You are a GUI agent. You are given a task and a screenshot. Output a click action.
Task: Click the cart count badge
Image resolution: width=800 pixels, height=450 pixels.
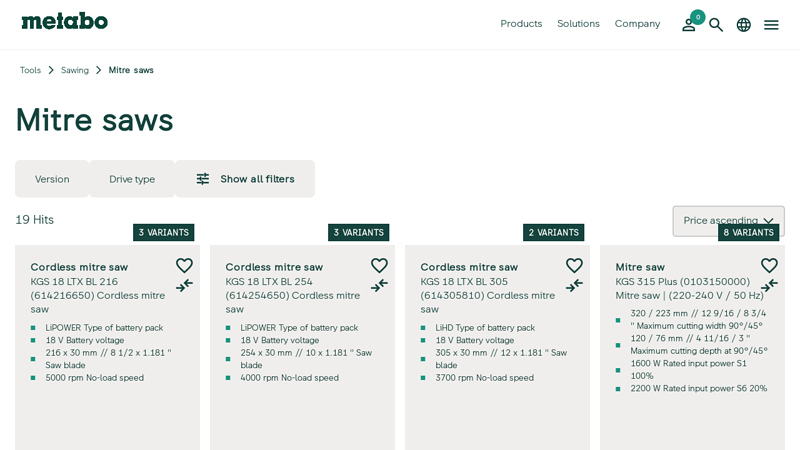697,17
